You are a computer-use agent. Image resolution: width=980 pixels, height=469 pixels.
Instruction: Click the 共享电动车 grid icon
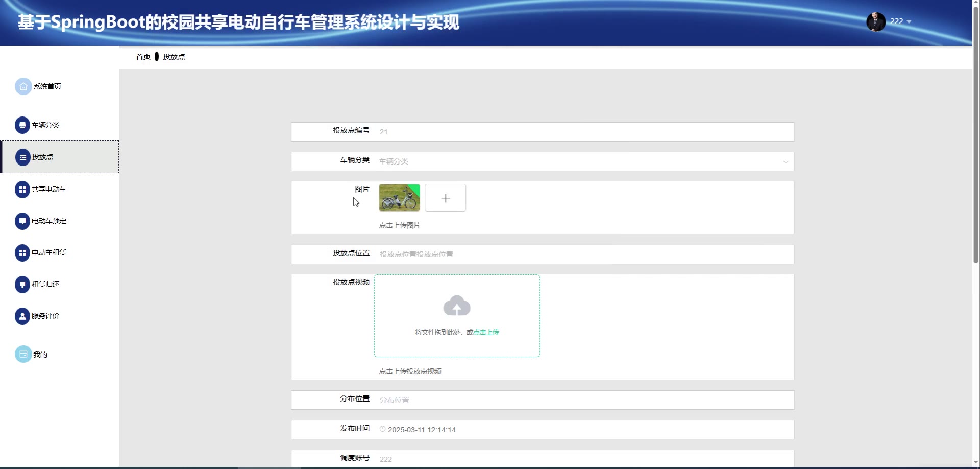[22, 190]
